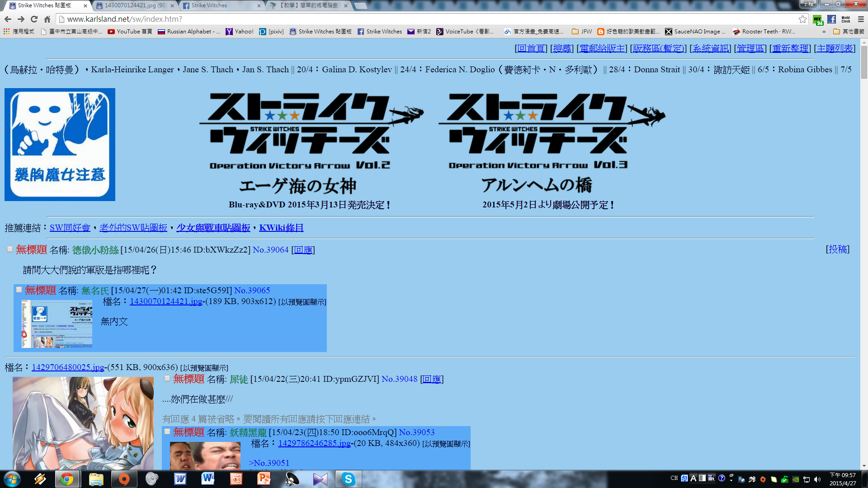Launch Chrome from the Windows taskbar
The width and height of the screenshot is (868, 488).
67,479
